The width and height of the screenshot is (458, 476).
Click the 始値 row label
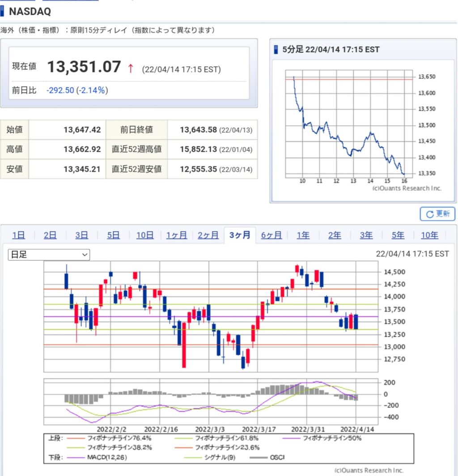15,130
